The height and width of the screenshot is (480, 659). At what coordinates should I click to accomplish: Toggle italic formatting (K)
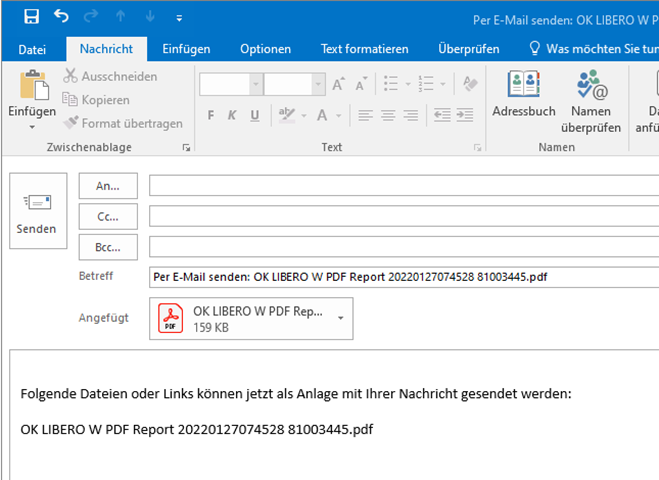coord(234,116)
